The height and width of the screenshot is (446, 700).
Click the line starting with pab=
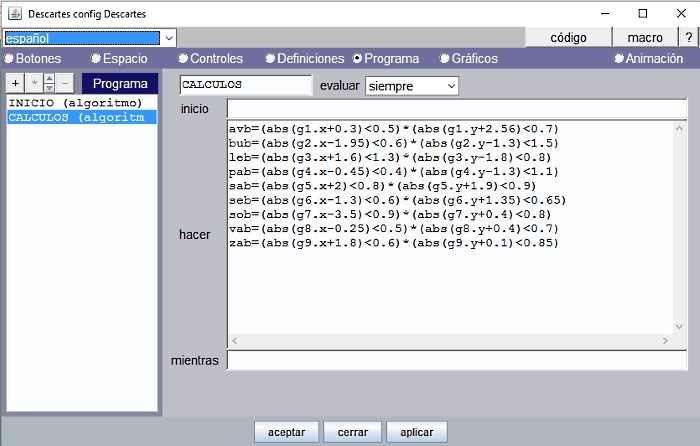(393, 171)
